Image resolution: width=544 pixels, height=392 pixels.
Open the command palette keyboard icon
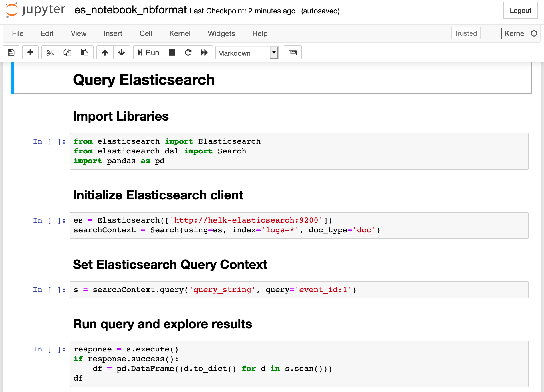point(293,53)
